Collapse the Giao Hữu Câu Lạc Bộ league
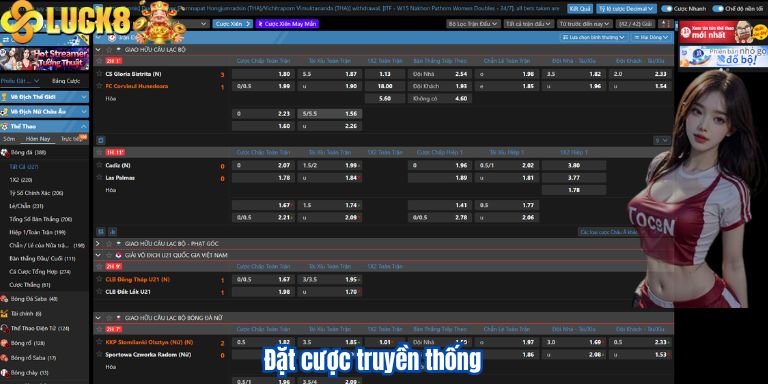The image size is (768, 384). 98,49
